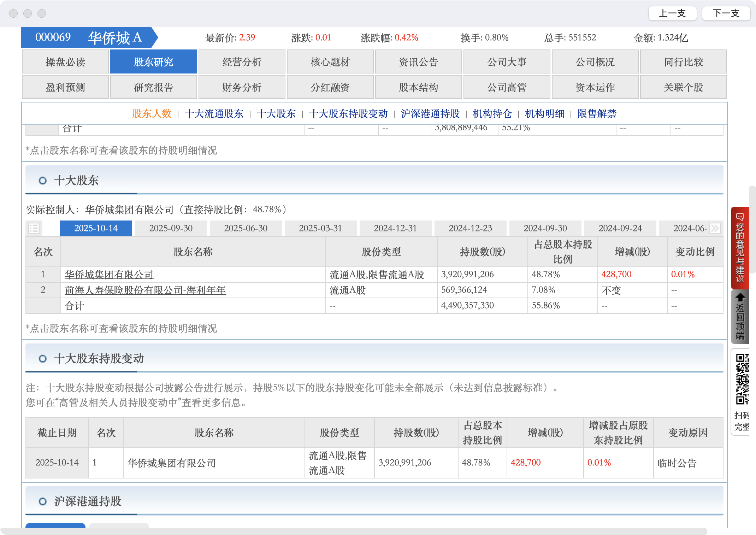Click the return-to-top arrow button
This screenshot has height=535, width=756.
(740, 317)
